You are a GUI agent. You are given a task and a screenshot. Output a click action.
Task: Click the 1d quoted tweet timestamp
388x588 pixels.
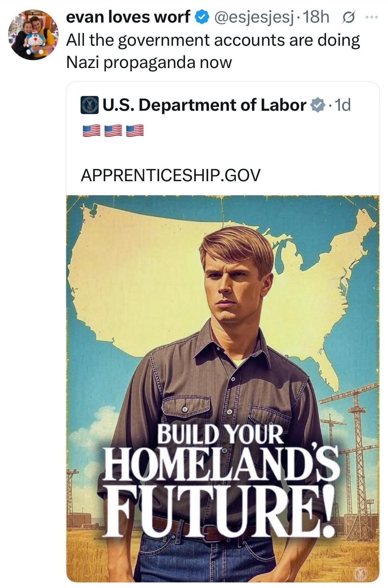(342, 106)
